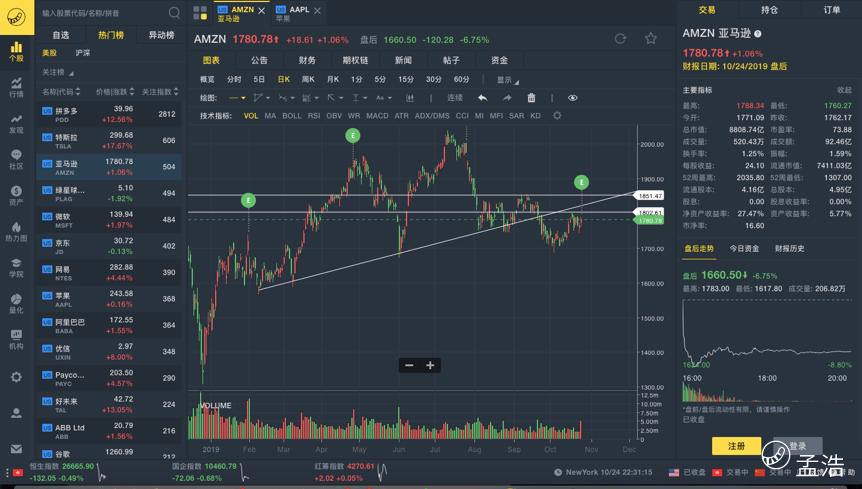Add AMZN to watchlist with star icon
Viewport: 862px width, 489px height.
(x=651, y=39)
